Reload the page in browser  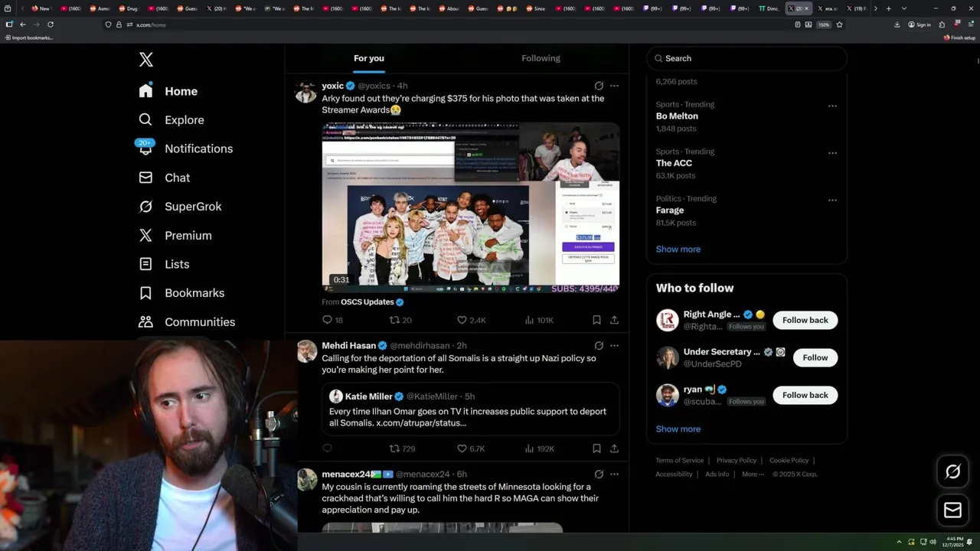point(51,24)
